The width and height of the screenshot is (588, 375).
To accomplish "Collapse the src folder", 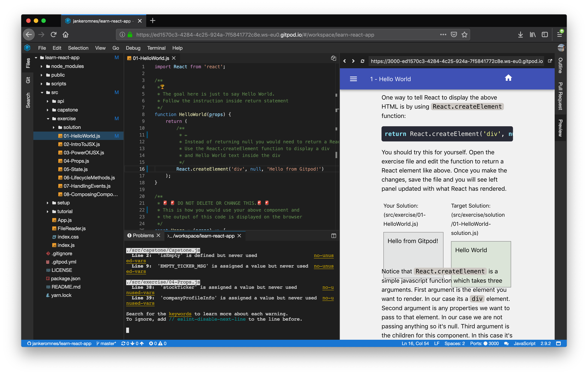I will [42, 93].
